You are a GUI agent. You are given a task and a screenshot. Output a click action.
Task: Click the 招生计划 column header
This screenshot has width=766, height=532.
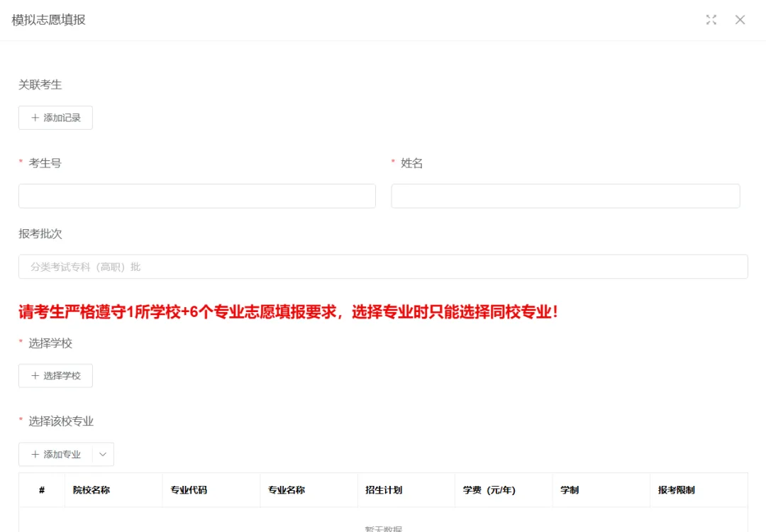pyautogui.click(x=406, y=490)
